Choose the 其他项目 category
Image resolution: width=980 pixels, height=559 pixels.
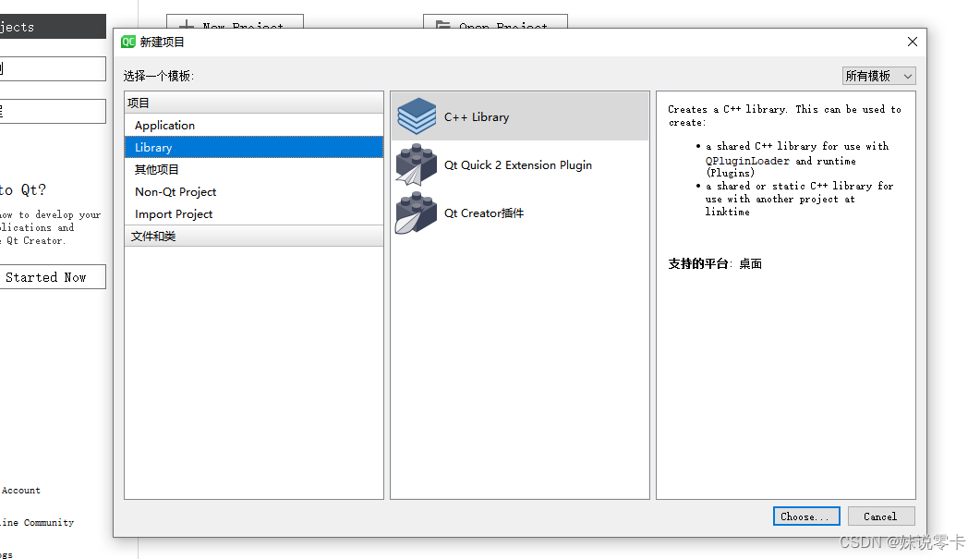[254, 169]
